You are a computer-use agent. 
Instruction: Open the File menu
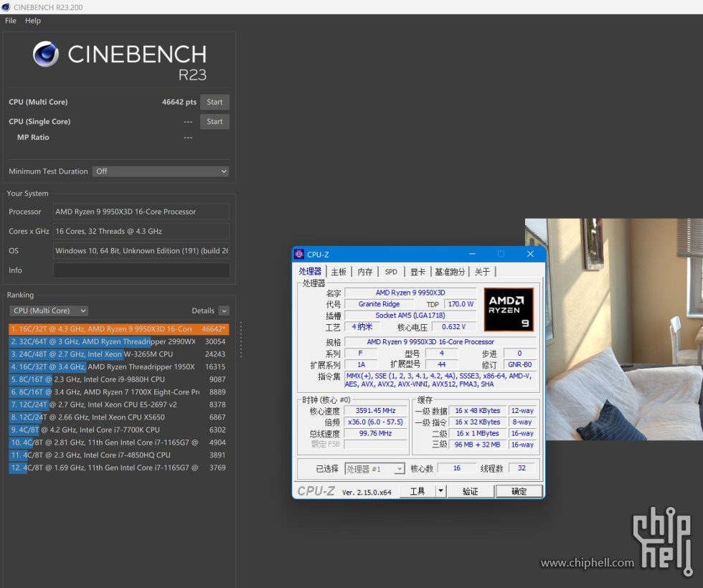[x=11, y=21]
